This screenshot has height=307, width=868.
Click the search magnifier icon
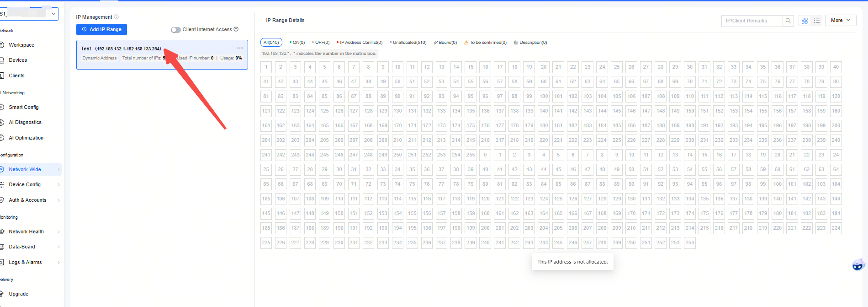pyautogui.click(x=788, y=21)
